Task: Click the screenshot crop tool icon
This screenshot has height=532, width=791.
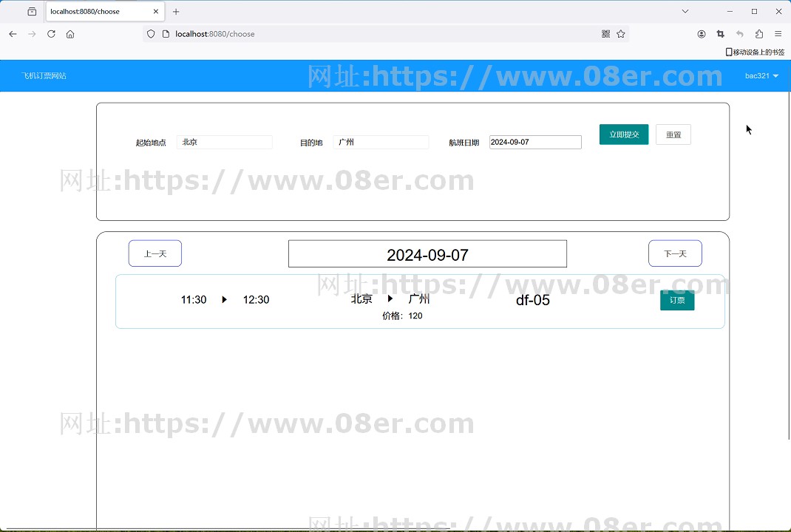Action: click(x=720, y=34)
